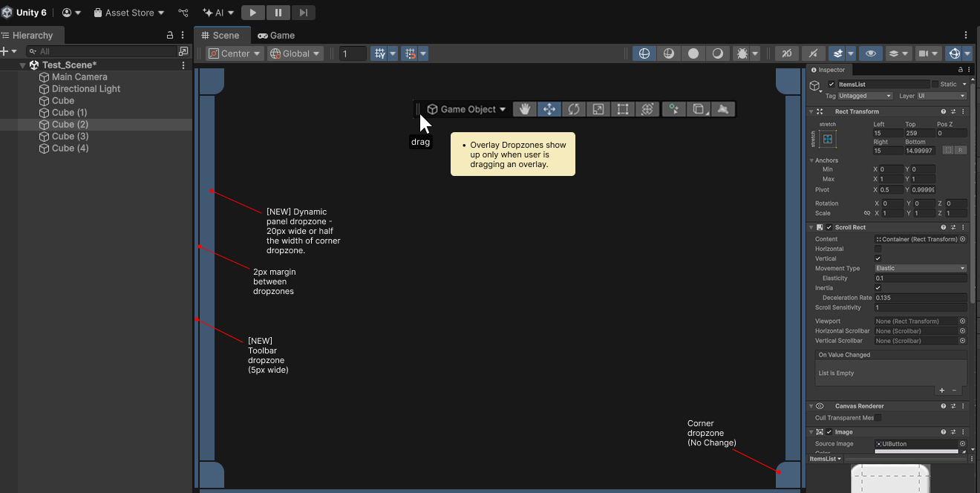Viewport: 980px width, 493px height.
Task: Open Test_Scene row three-dot menu
Action: coord(183,65)
